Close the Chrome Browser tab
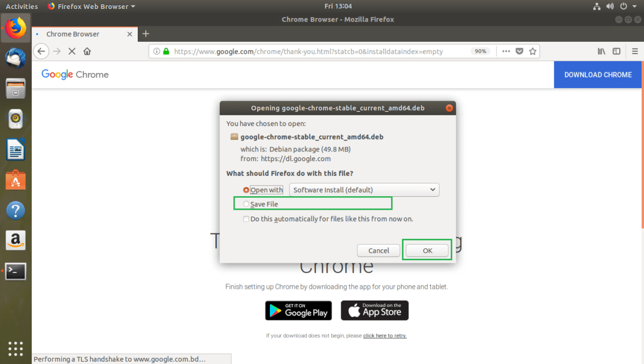Image resolution: width=644 pixels, height=364 pixels. pos(129,34)
